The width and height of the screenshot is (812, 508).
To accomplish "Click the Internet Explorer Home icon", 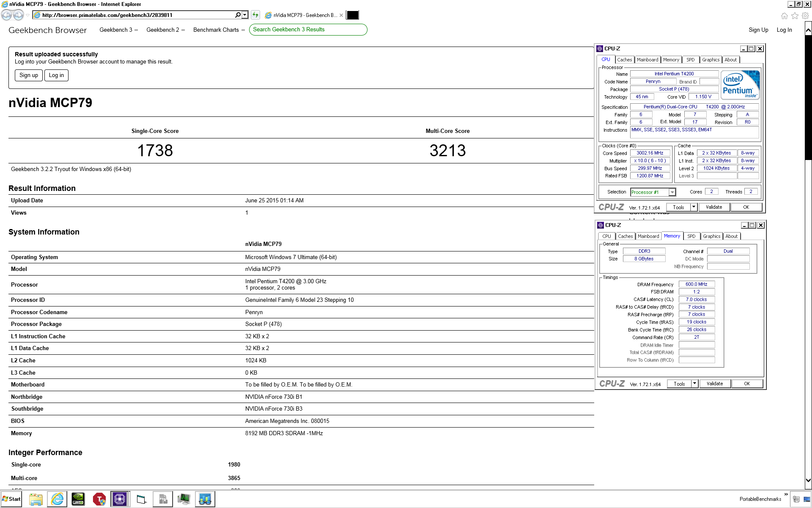I will [785, 16].
